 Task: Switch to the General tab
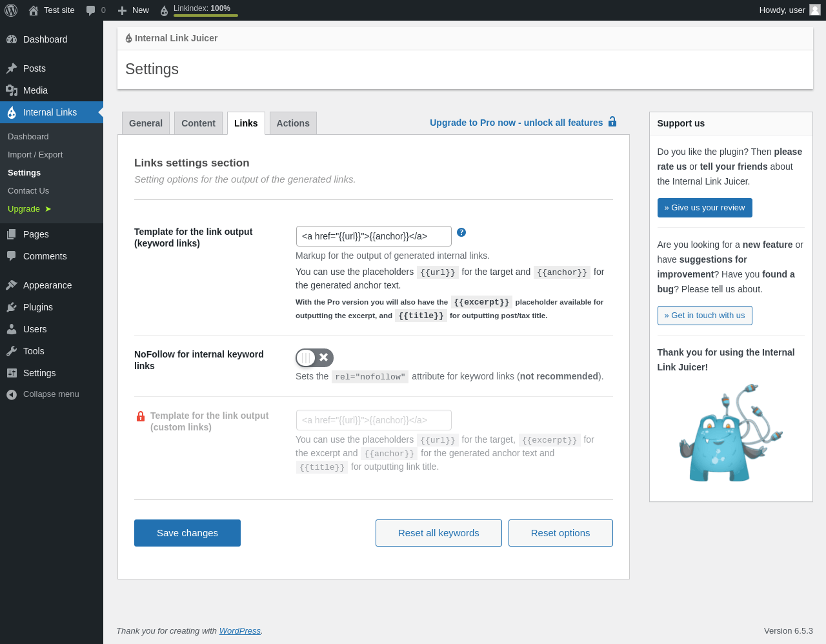tap(146, 123)
